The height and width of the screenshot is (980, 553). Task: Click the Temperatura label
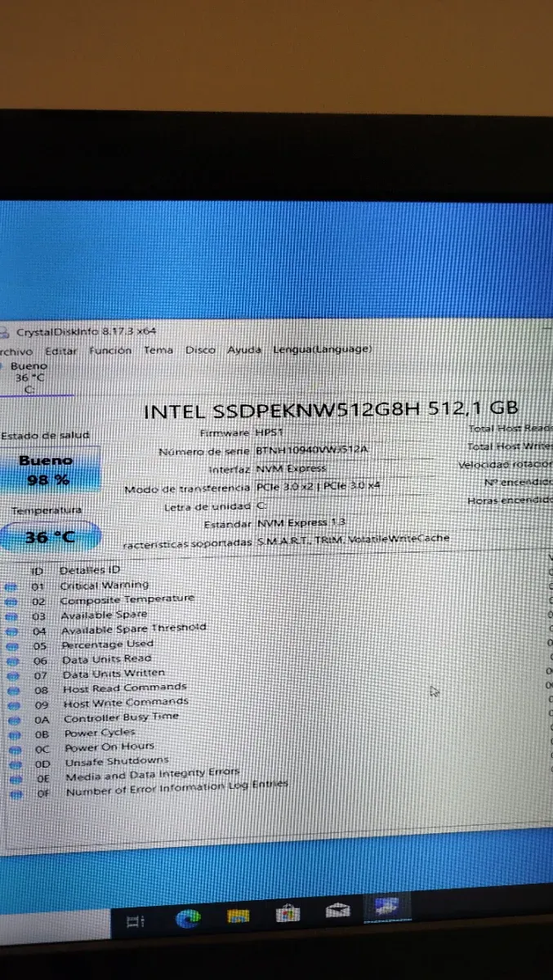pyautogui.click(x=46, y=510)
